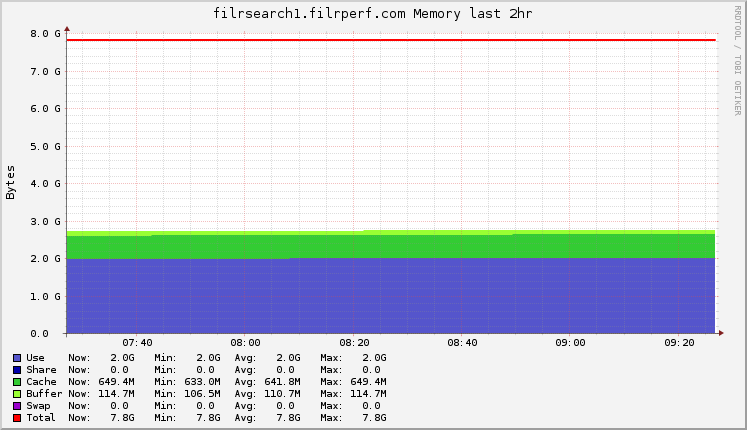Screen dimensions: 747x430
Task: Click the Total Max value '7.8G'
Action: point(374,418)
